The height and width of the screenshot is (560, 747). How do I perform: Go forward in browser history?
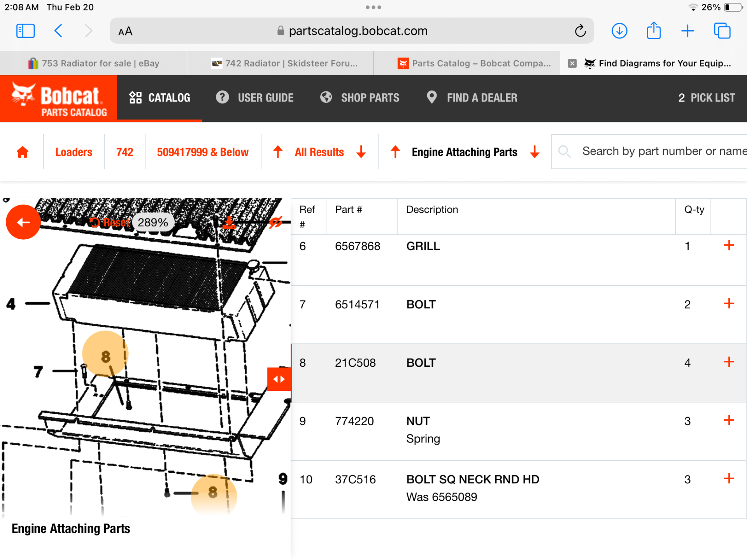[89, 31]
